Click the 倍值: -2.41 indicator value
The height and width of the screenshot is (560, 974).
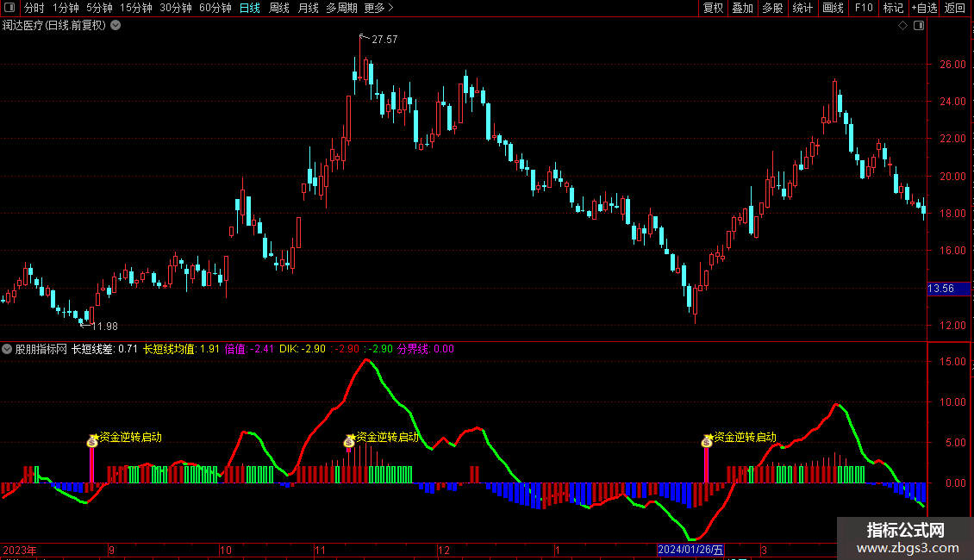(249, 349)
